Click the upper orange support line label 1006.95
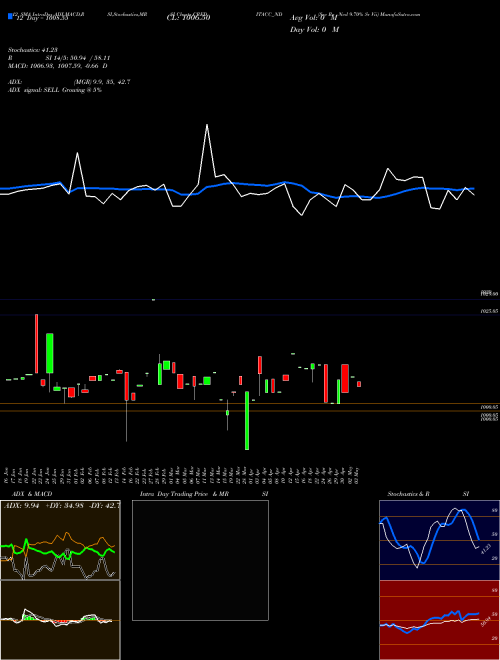Viewport: 500px width, 660px height. pyautogui.click(x=490, y=407)
